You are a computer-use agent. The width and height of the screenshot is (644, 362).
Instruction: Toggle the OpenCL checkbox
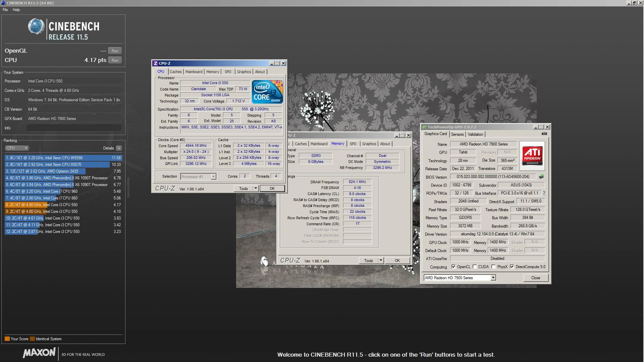pos(453,267)
